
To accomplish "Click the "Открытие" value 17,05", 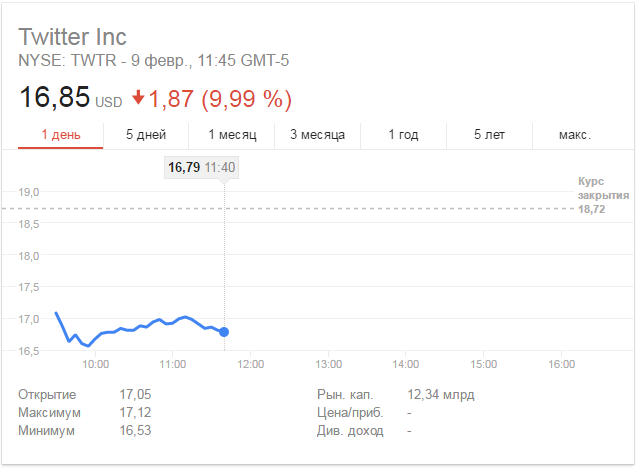I will click(x=135, y=395).
